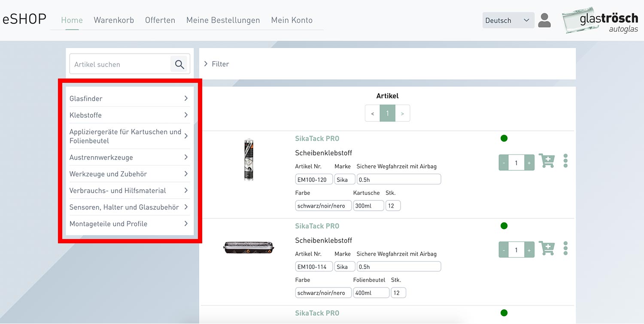Expand Sensoren, Halter und Glaszubehör category
Screen dimensions: 644x324
tap(129, 207)
